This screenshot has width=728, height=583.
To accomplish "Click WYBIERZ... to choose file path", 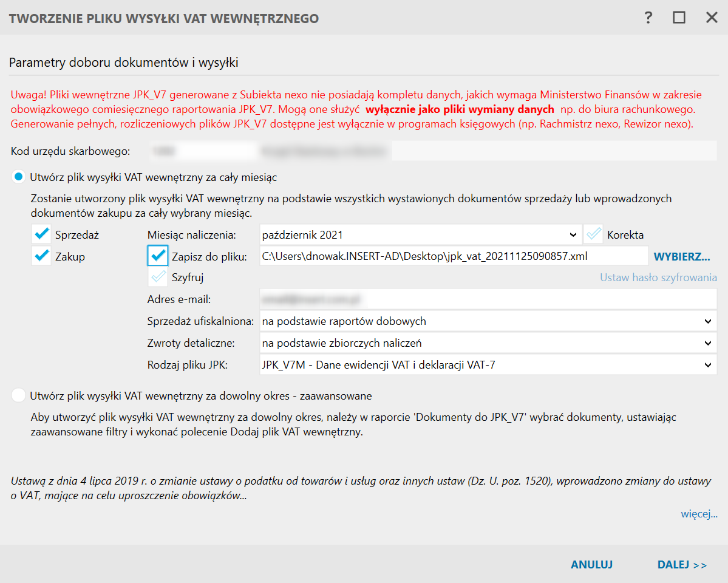I will [681, 256].
